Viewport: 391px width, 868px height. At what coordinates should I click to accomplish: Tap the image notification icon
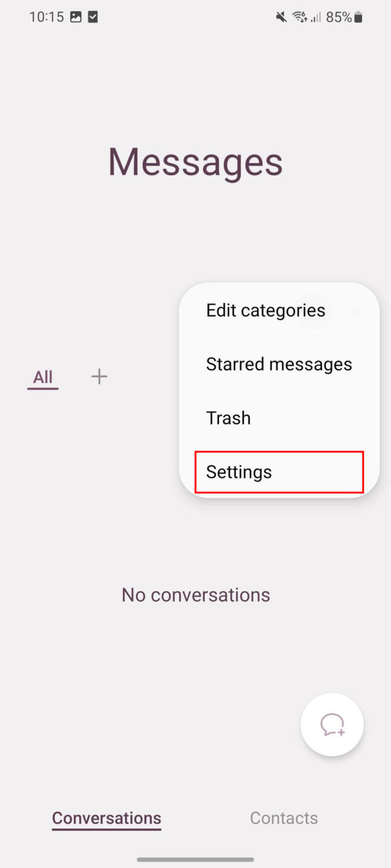coord(75,17)
